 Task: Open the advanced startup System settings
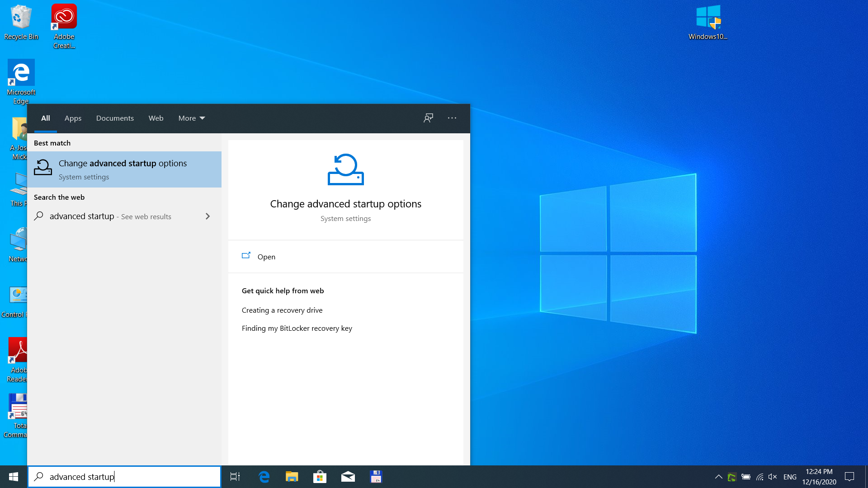tap(127, 169)
